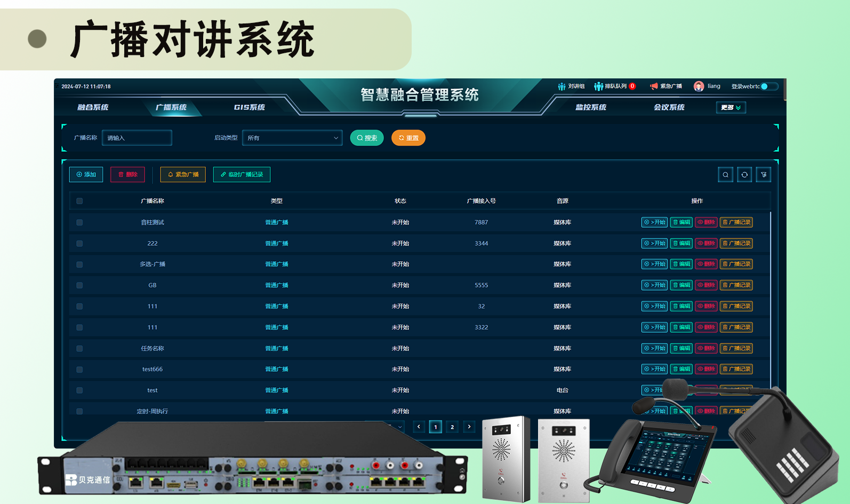Screen dimensions: 850x504
Task: Click 5555 extension number cell
Action: 482,285
